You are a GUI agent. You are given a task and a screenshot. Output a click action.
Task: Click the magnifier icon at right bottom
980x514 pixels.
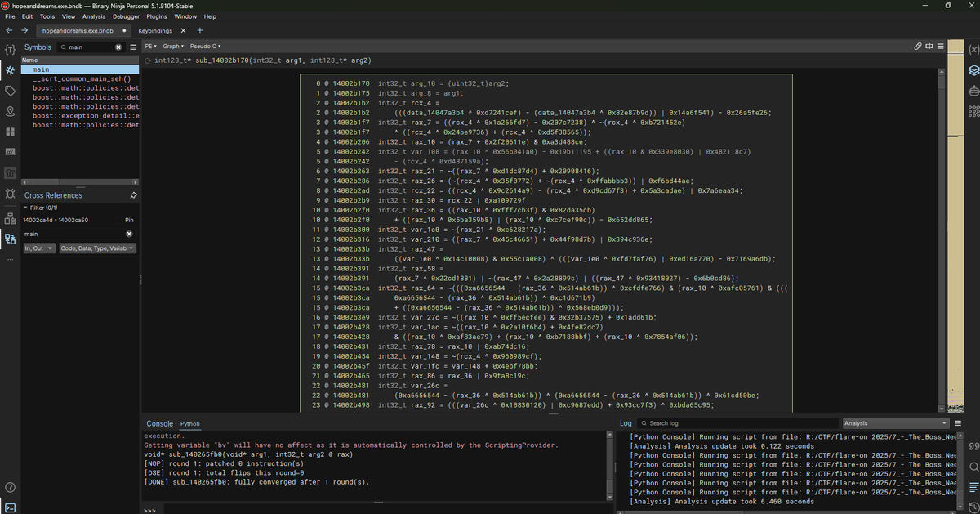coord(973,467)
